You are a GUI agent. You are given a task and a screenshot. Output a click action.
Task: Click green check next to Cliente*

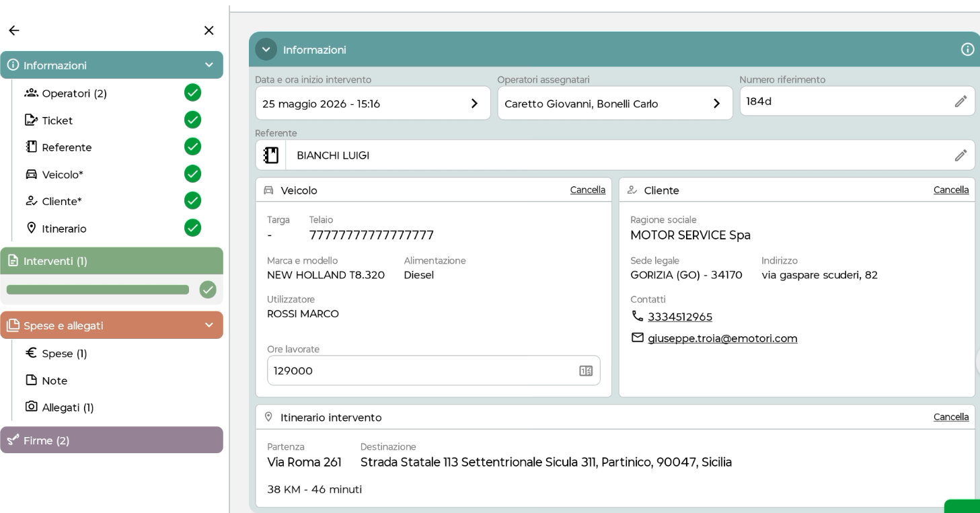tap(192, 200)
